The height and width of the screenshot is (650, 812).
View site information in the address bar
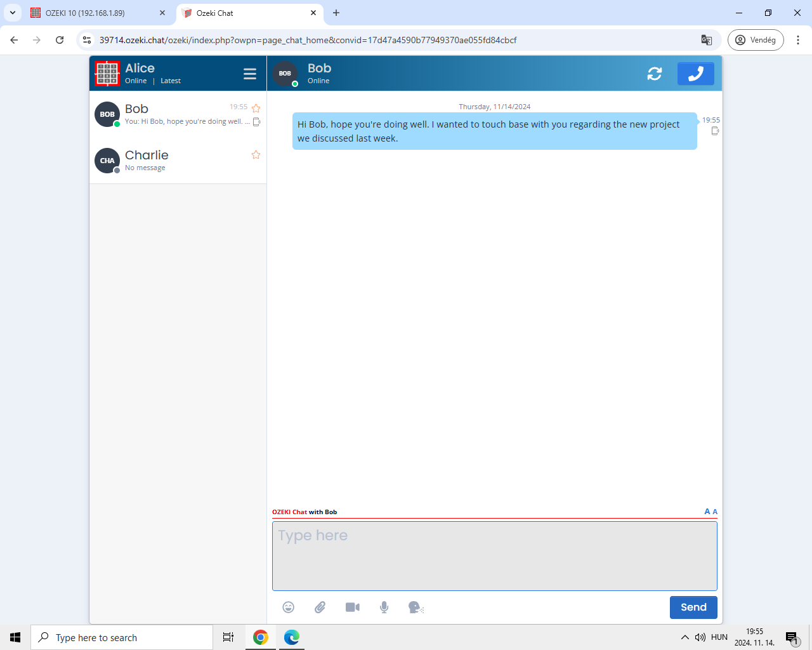coord(88,40)
